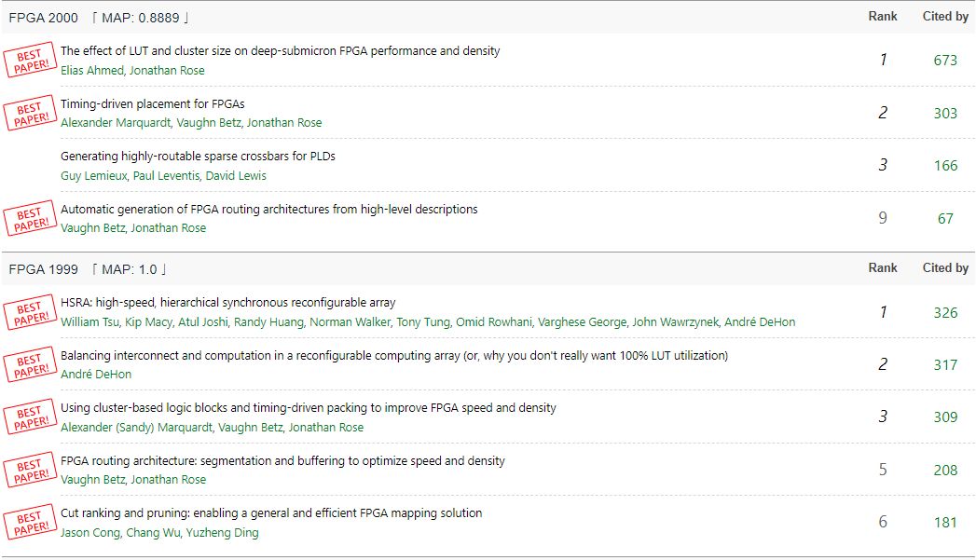Click Best Paper badge for Balancing interconnect paper

(29, 365)
